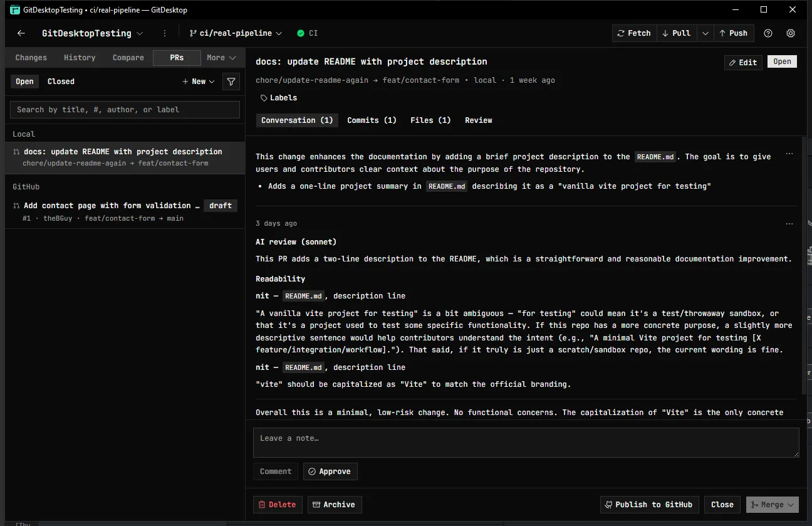
Task: Open the AI review comment's three-dot menu
Action: coord(789,224)
